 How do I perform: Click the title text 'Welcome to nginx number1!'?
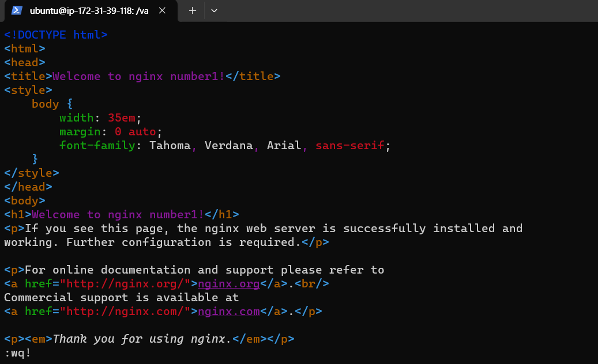point(139,76)
